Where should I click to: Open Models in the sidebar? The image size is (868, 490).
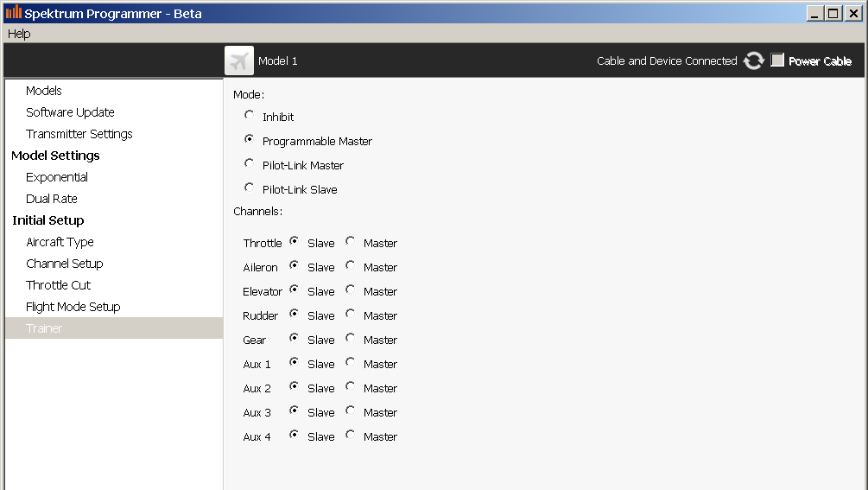(44, 91)
